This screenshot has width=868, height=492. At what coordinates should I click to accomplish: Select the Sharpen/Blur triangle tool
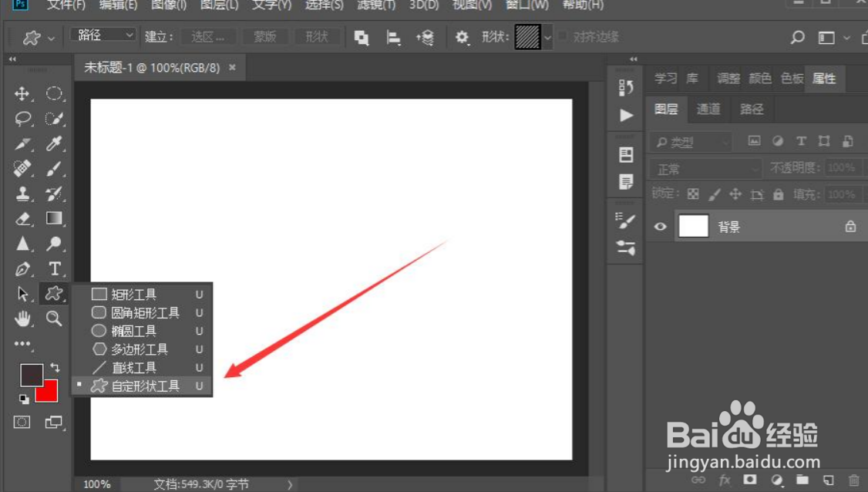click(x=22, y=244)
